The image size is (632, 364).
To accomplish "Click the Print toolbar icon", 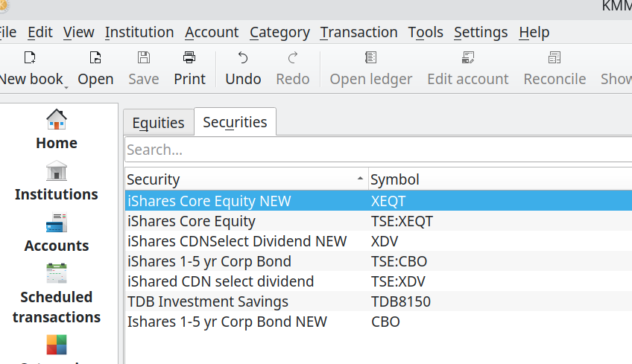I will click(x=189, y=57).
